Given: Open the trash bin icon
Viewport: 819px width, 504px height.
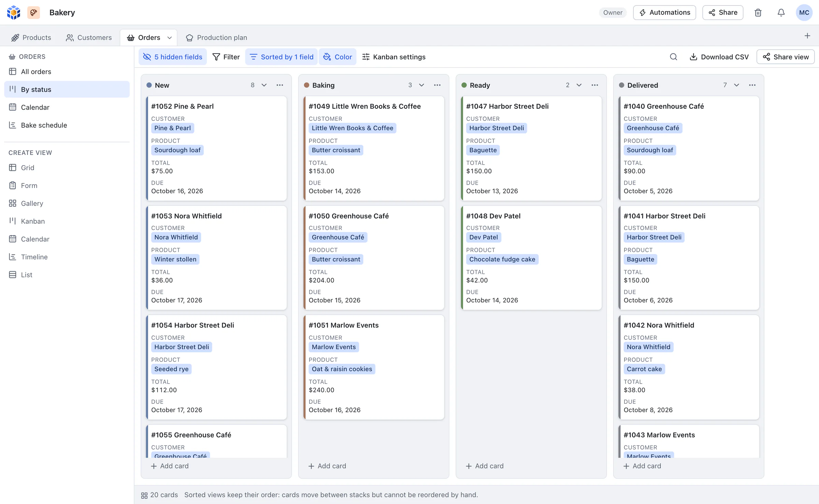Looking at the screenshot, I should pos(758,13).
